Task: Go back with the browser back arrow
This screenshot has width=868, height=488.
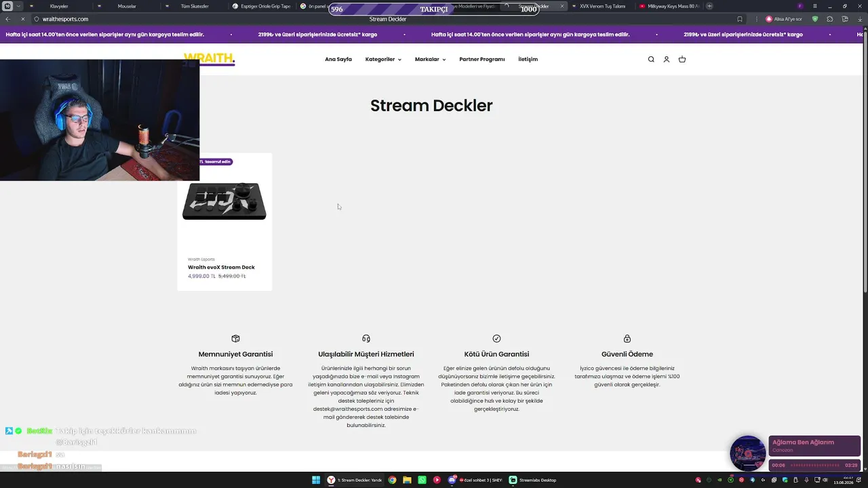Action: coord(8,19)
